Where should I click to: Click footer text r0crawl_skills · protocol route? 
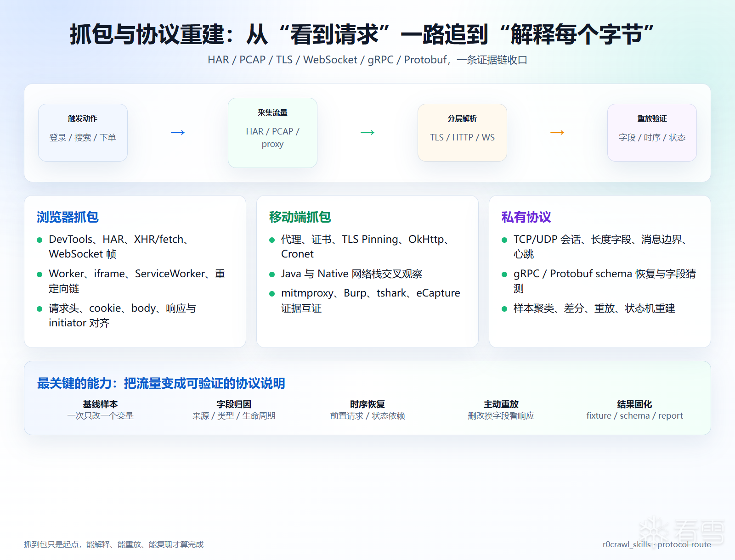click(657, 544)
